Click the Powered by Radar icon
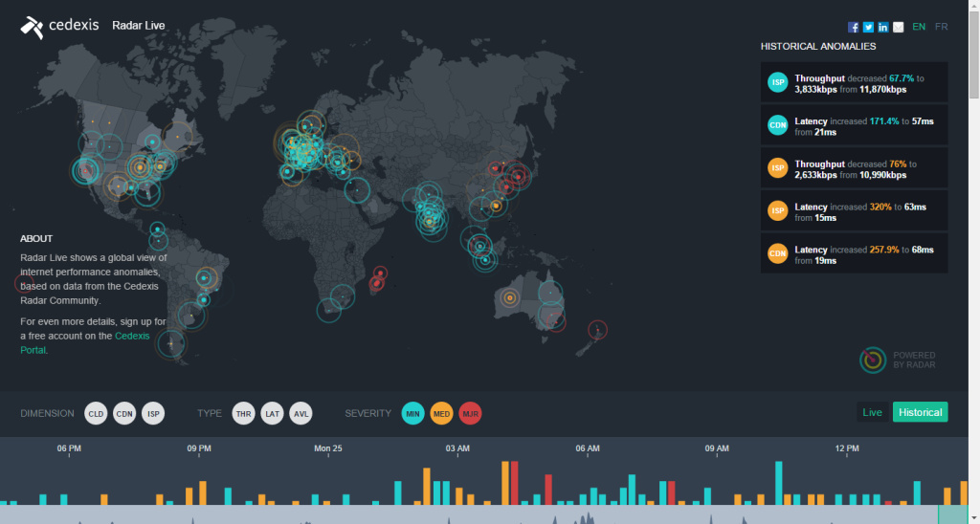 [873, 360]
